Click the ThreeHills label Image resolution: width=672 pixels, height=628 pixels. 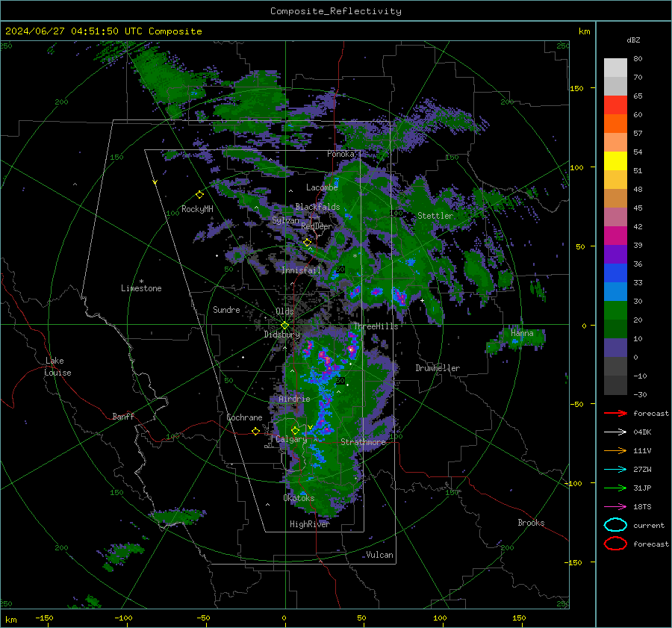[x=376, y=326]
